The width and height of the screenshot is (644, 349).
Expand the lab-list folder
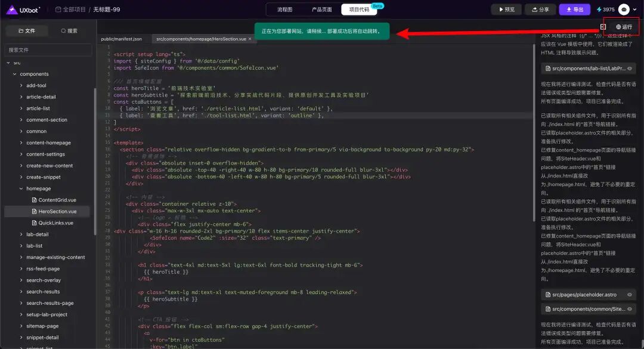(21, 246)
